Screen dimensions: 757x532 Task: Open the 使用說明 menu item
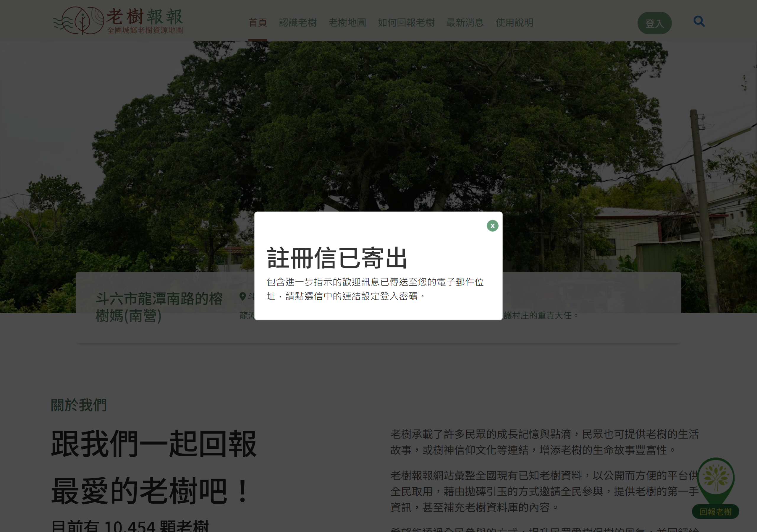(514, 23)
